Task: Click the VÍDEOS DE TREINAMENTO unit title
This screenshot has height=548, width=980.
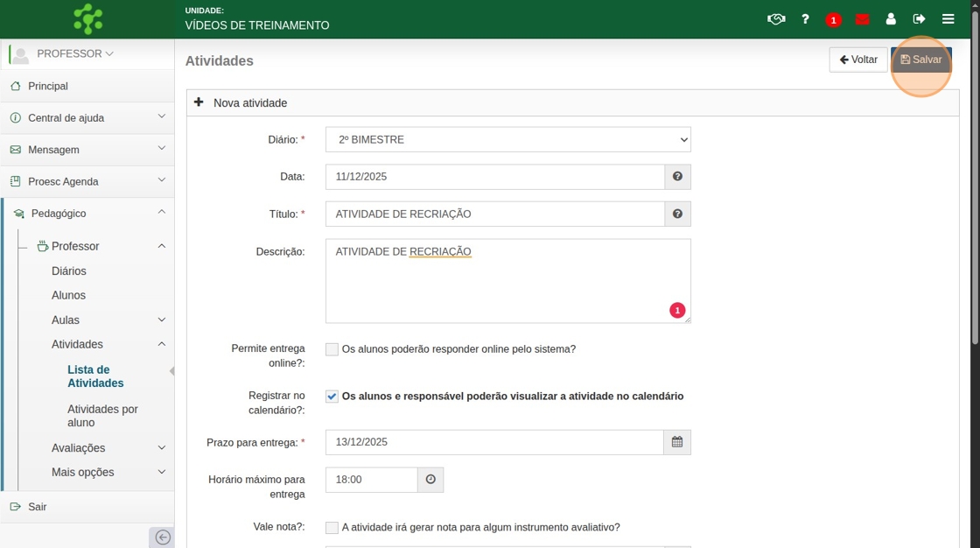Action: 257,25
